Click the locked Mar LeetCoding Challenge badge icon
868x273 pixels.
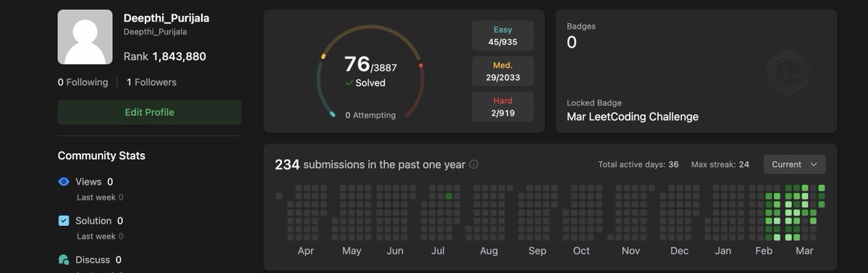(787, 72)
